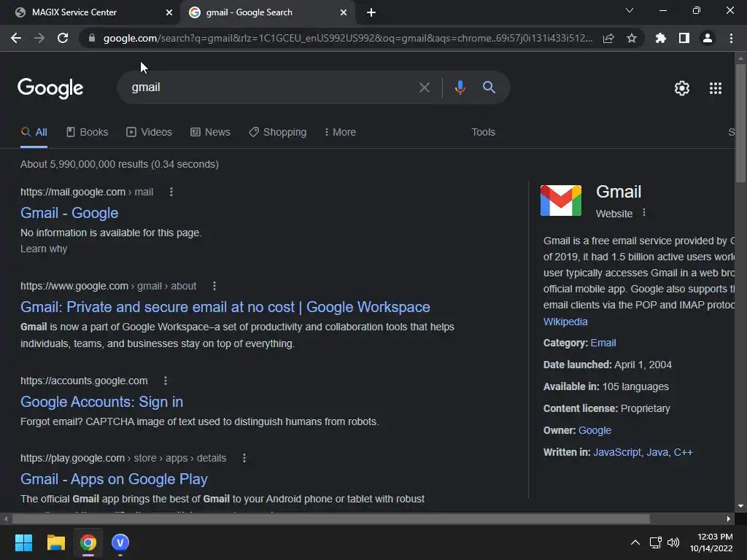The width and height of the screenshot is (747, 560).
Task: Open Google quick settings gear
Action: point(682,88)
